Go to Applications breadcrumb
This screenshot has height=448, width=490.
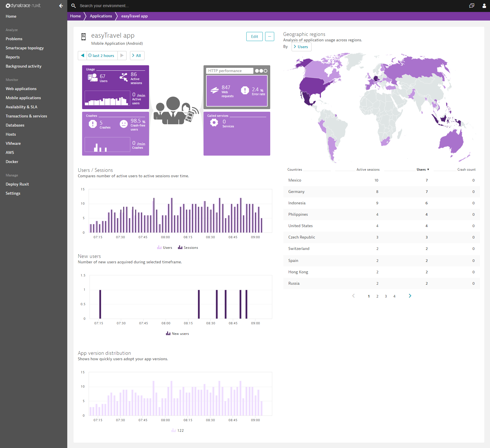coord(101,16)
